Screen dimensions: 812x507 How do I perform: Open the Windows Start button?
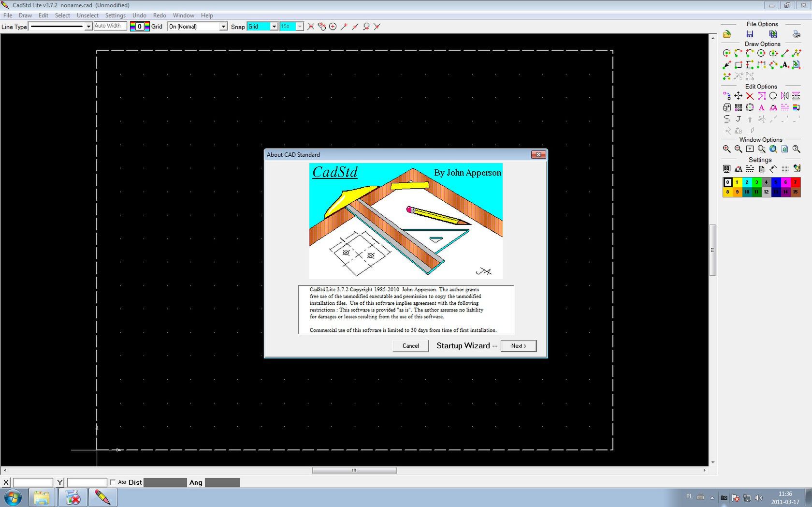coord(13,497)
